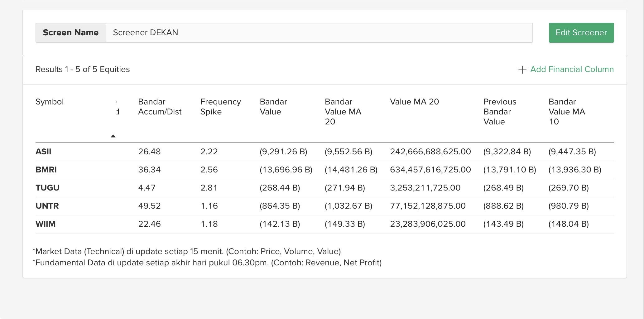The height and width of the screenshot is (319, 644).
Task: Sort by Value MA 20 column
Action: tap(414, 102)
